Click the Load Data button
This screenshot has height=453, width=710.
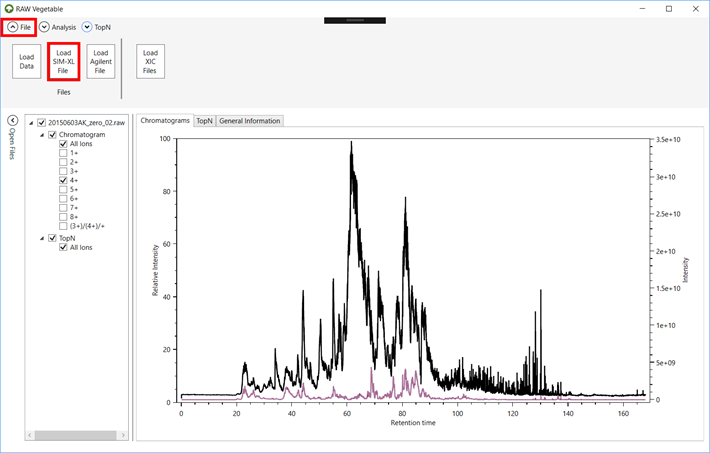click(27, 62)
